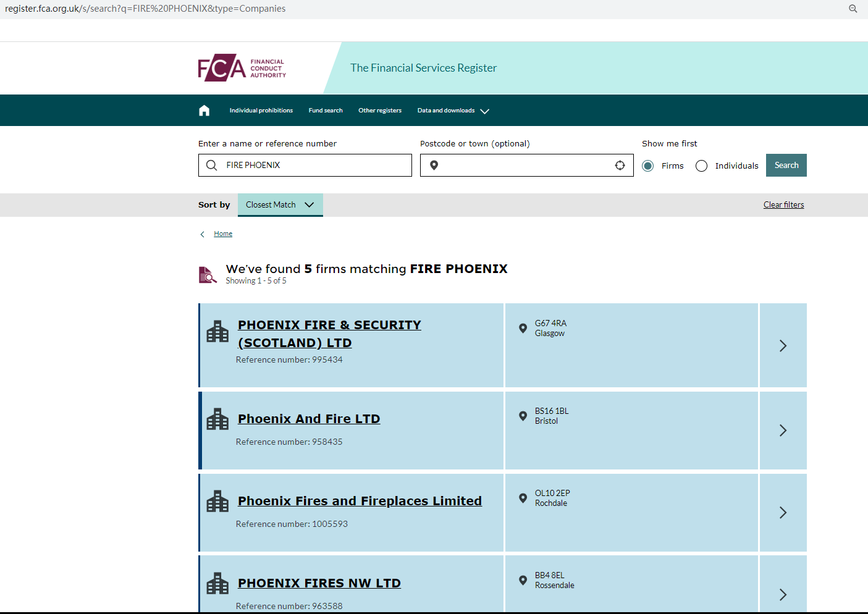Click the 'Showing 1 - 5 of 5' text
The height and width of the screenshot is (614, 868).
(x=256, y=281)
